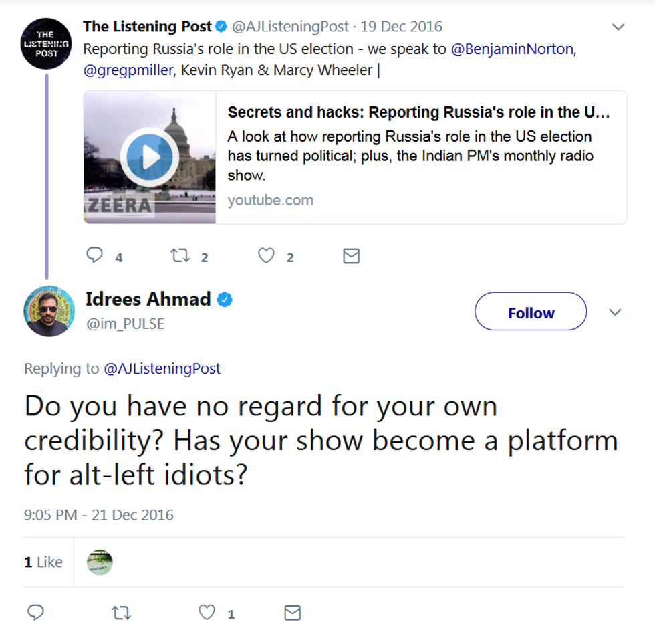Viewport: 655px width, 644px height.
Task: Expand Idrees Ahmad tweet options chevron
Action: point(616,312)
